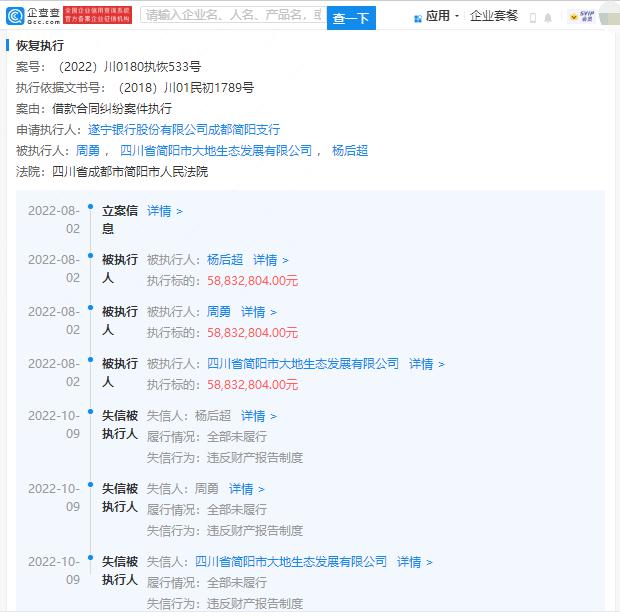Open the notification bell icon
Viewport: 620px width, 616px height.
pyautogui.click(x=548, y=17)
